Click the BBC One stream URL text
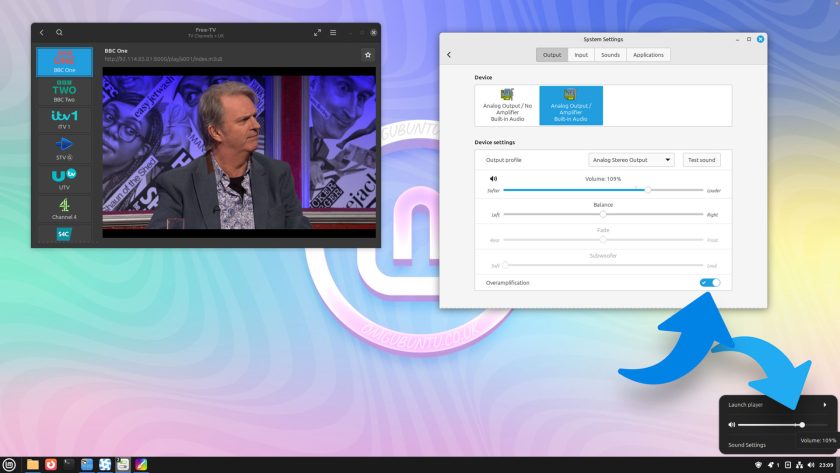 (x=163, y=59)
